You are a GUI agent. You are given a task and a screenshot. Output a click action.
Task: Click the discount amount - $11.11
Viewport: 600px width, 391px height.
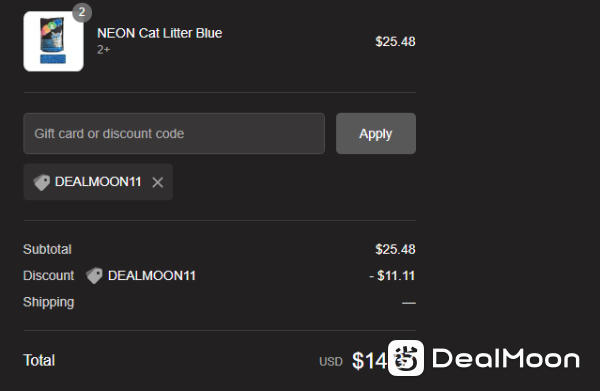coord(392,276)
